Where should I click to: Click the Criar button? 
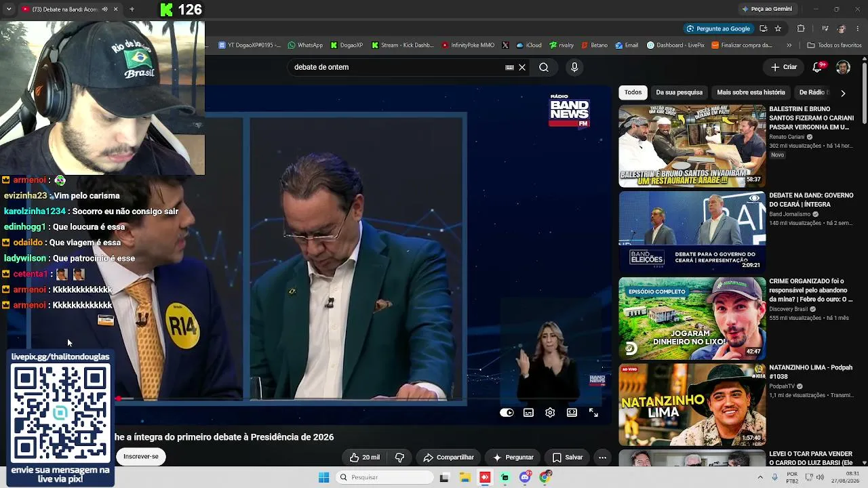784,67
